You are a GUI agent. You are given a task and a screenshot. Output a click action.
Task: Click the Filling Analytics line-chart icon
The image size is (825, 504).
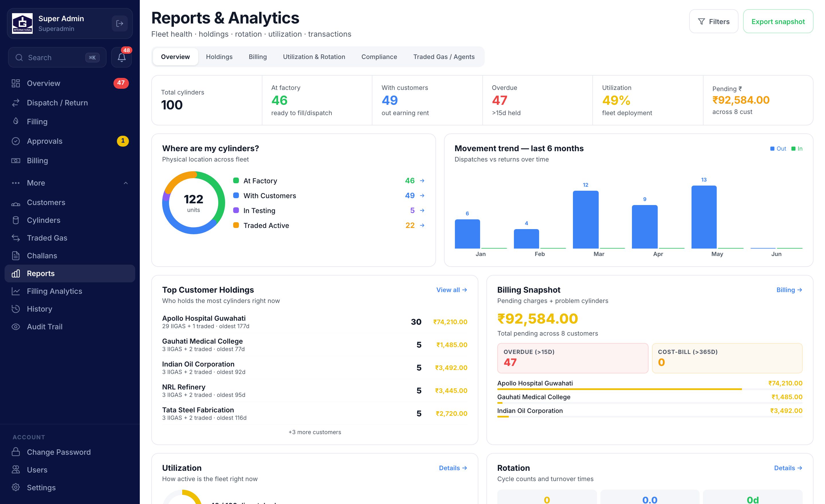point(16,291)
